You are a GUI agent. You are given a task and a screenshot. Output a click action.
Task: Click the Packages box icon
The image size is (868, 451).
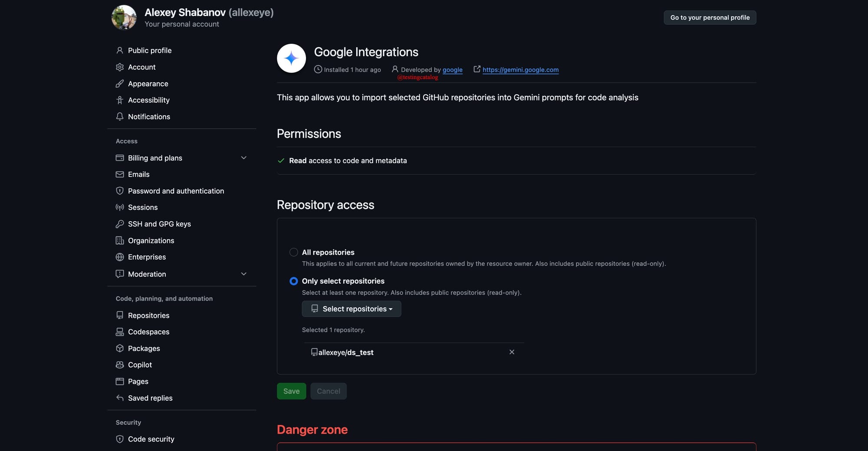pos(120,348)
